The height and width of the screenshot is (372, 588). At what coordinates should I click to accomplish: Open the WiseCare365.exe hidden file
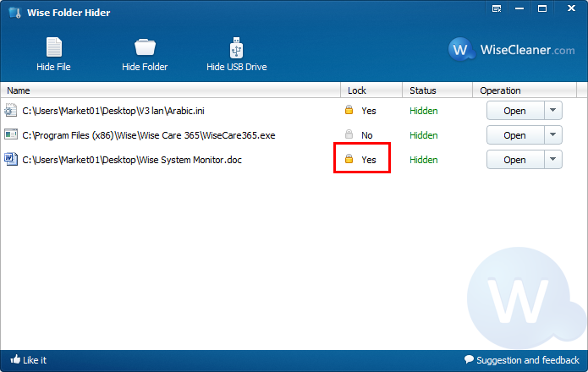[515, 135]
